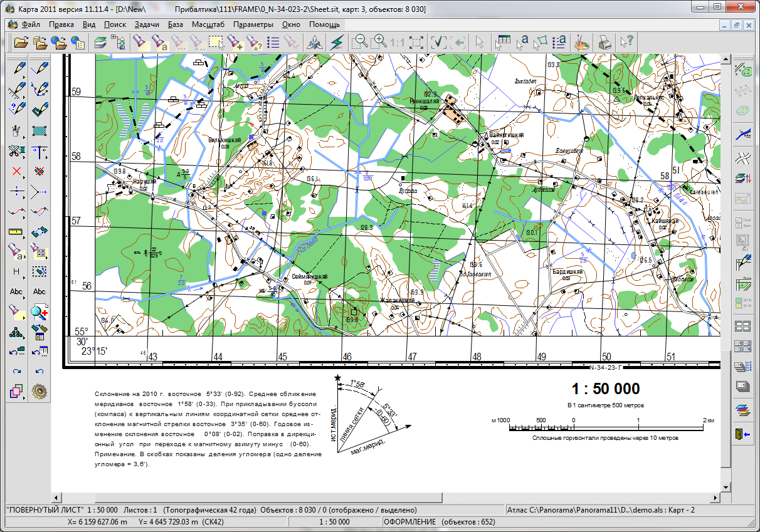Click the red X delete tool
760x532 pixels.
click(x=16, y=171)
